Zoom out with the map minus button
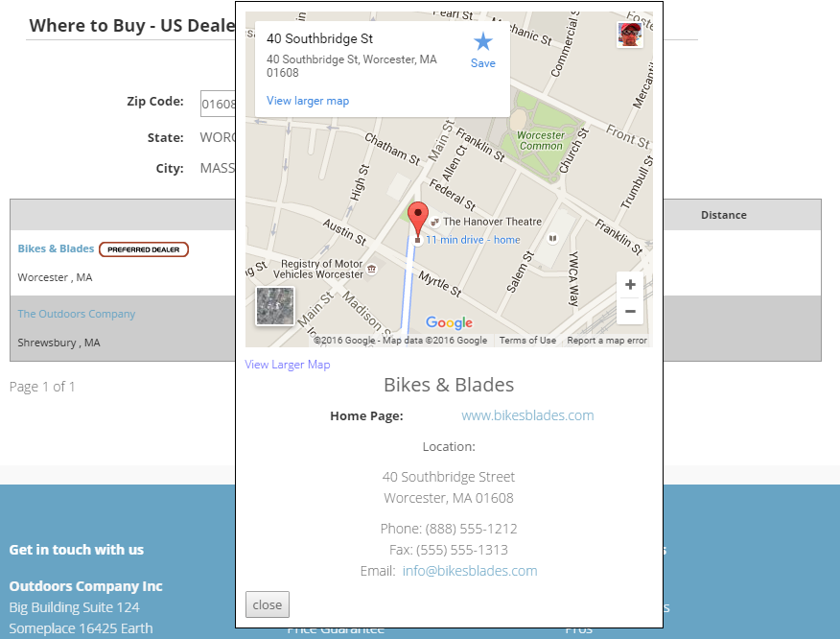Viewport: 840px width, 639px height. pos(630,311)
